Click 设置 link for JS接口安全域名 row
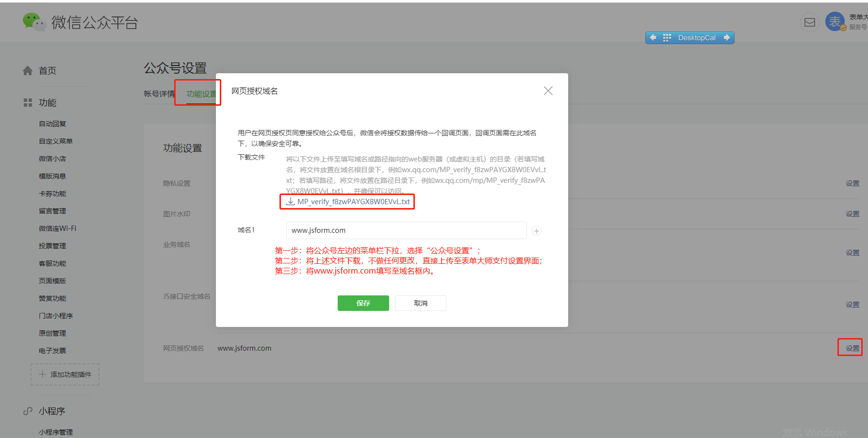The width and height of the screenshot is (868, 438). click(852, 305)
